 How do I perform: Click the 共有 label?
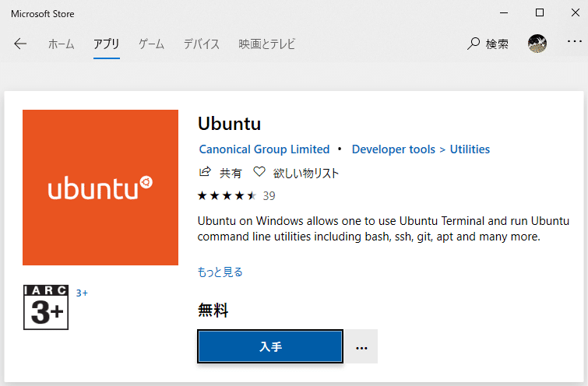pyautogui.click(x=231, y=173)
